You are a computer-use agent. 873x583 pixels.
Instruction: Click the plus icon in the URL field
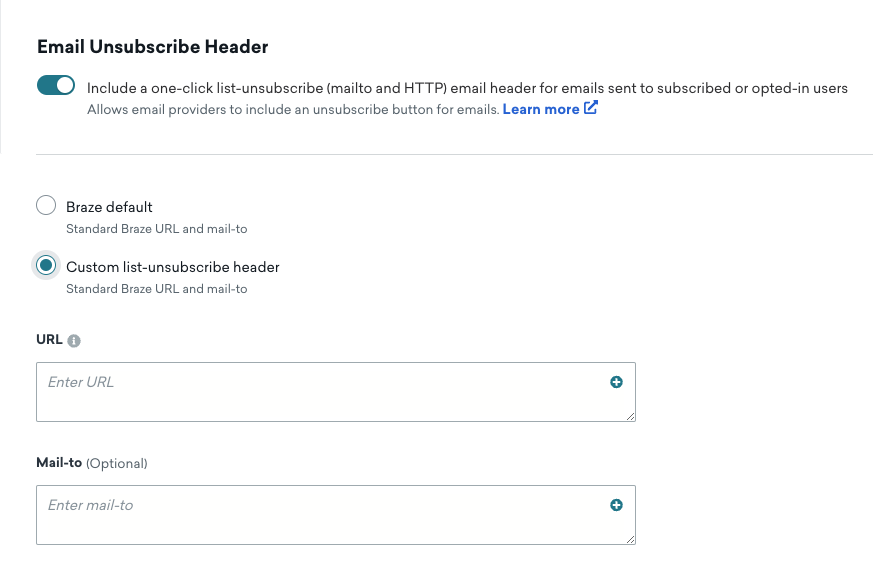coord(616,382)
